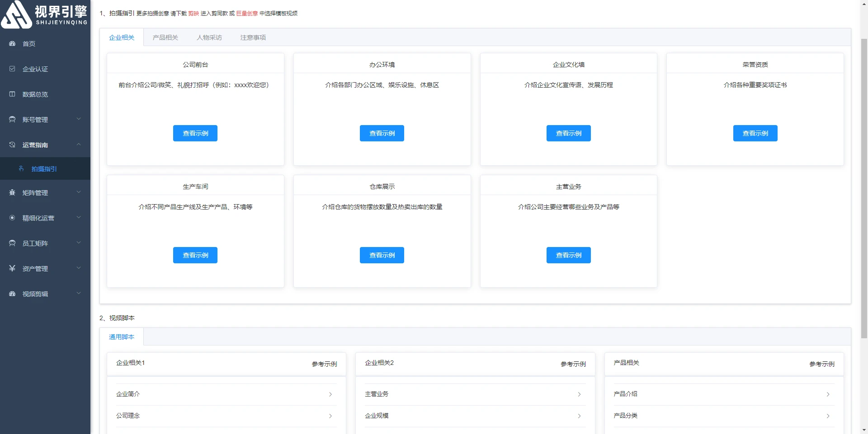Open the 产品介绍 row chevron
The width and height of the screenshot is (868, 434).
[828, 395]
